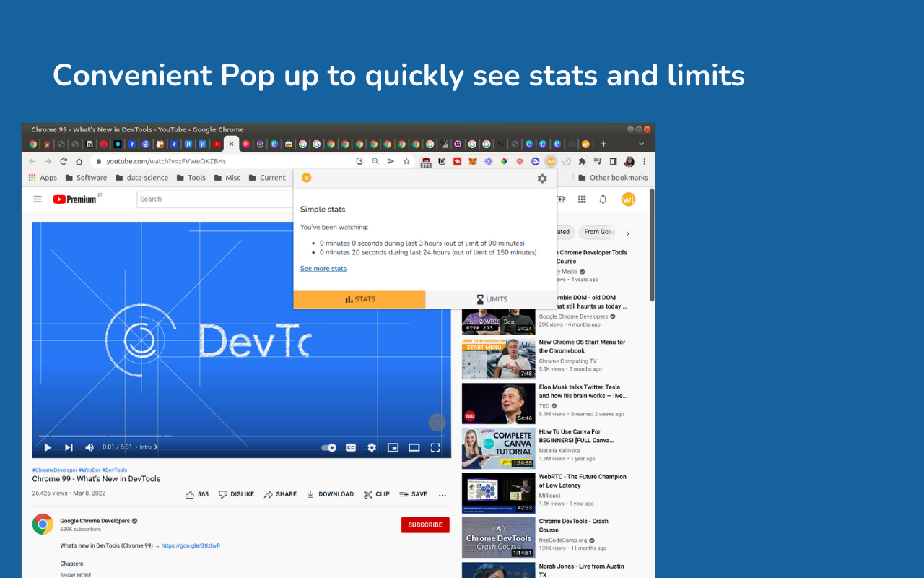Skip to the next video
924x578 pixels.
[x=69, y=447]
